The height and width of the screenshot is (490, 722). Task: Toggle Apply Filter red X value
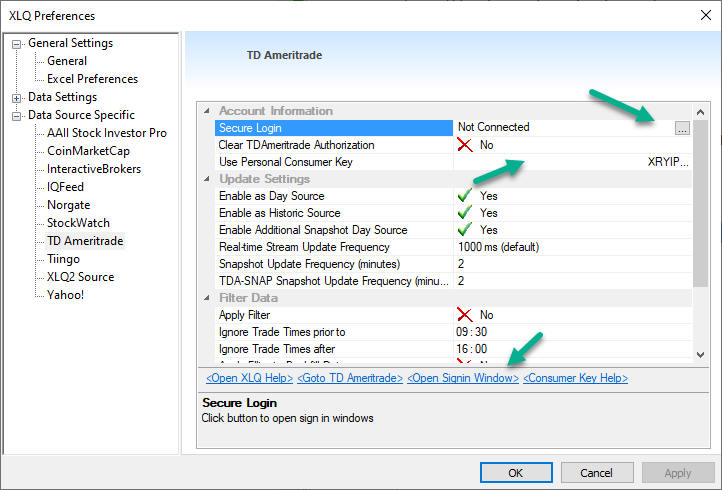pos(465,315)
